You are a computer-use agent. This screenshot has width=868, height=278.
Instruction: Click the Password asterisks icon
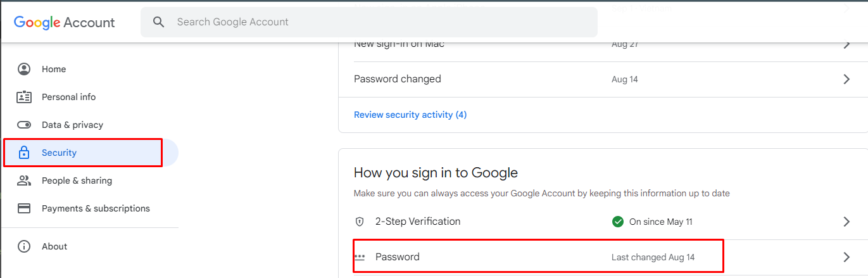pos(360,257)
